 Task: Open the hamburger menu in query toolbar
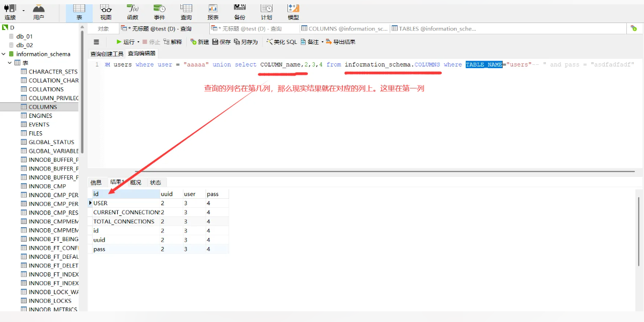click(x=96, y=42)
